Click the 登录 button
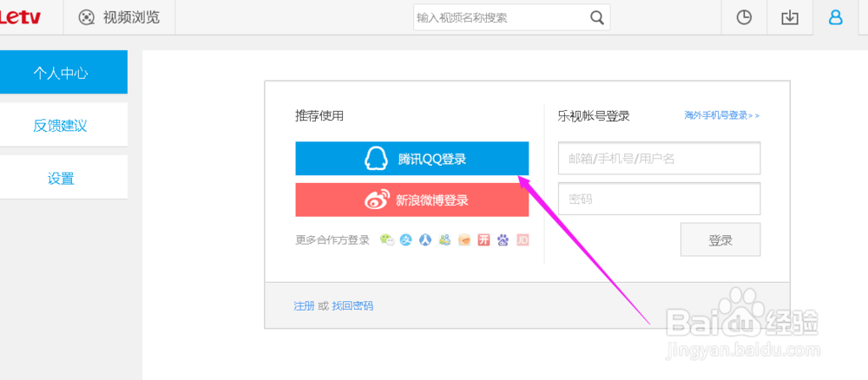Screen dimensions: 868x380 [720, 239]
